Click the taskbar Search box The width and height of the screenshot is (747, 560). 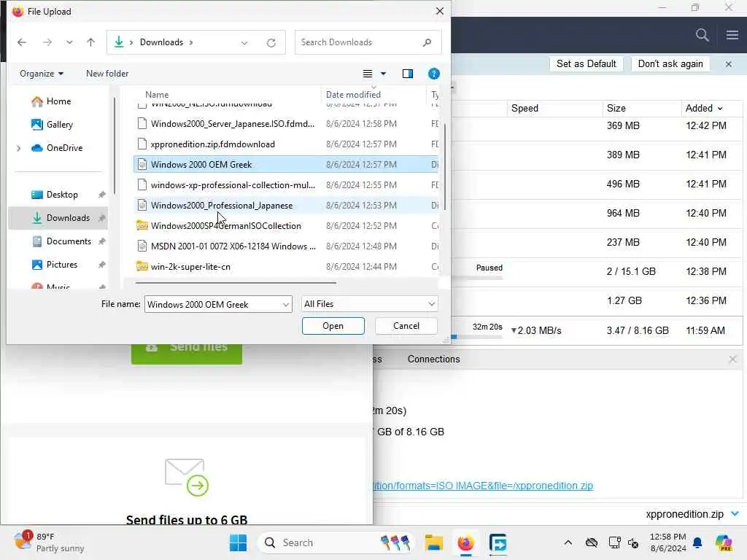click(x=336, y=542)
